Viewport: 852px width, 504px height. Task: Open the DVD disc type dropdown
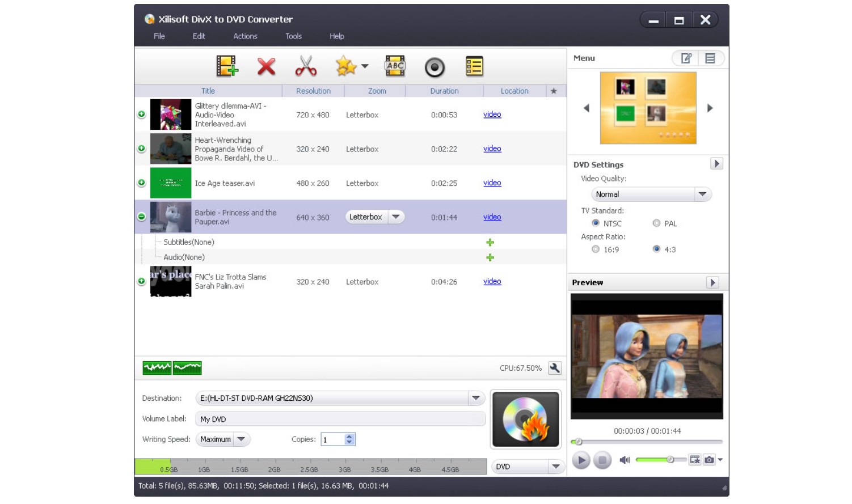(528, 467)
